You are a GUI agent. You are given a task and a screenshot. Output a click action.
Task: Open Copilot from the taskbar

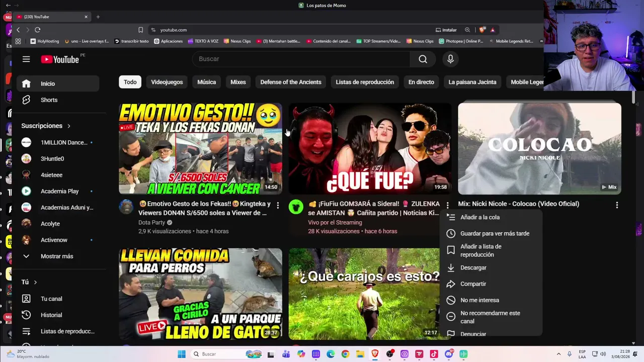pyautogui.click(x=301, y=354)
